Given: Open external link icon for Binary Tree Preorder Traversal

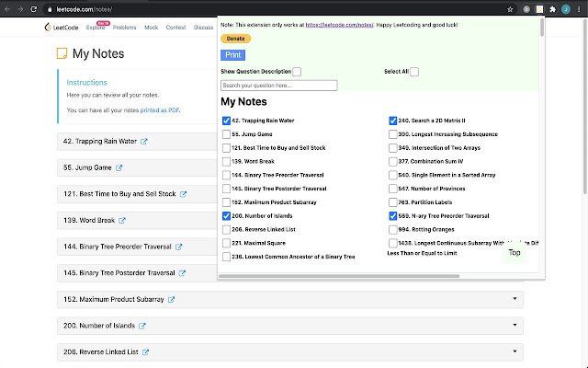Looking at the screenshot, I should [x=178, y=247].
